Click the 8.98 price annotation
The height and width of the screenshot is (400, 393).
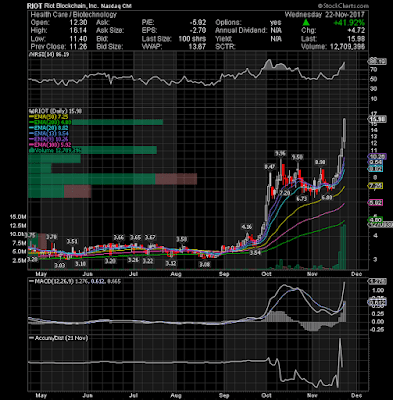pos(320,162)
